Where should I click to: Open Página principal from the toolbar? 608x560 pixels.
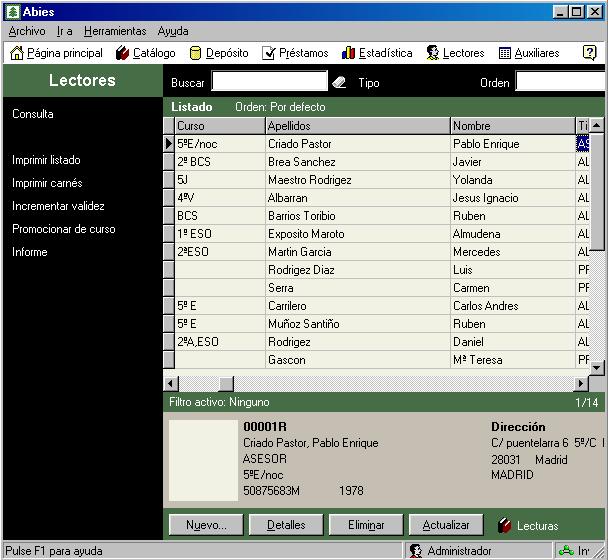pos(56,53)
